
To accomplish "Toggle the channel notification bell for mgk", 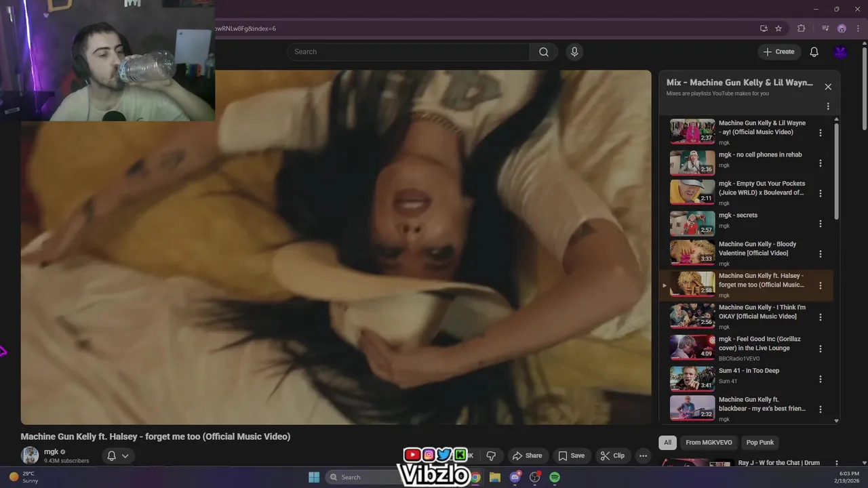I will tap(112, 455).
